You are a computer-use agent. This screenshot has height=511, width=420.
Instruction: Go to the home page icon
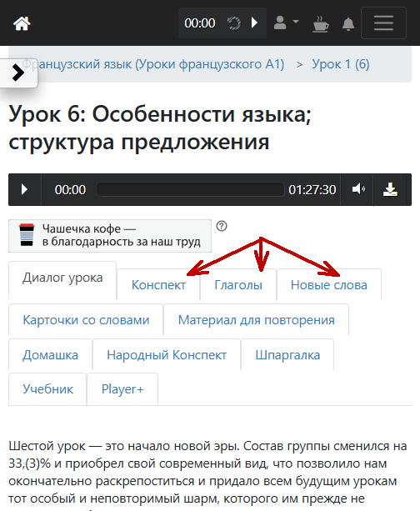click(22, 23)
